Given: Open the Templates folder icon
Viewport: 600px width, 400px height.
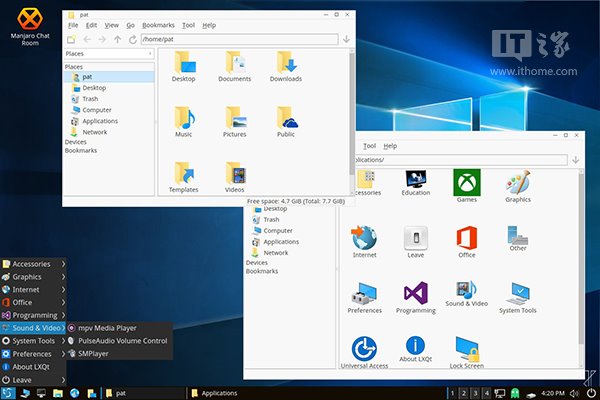Looking at the screenshot, I should click(183, 177).
